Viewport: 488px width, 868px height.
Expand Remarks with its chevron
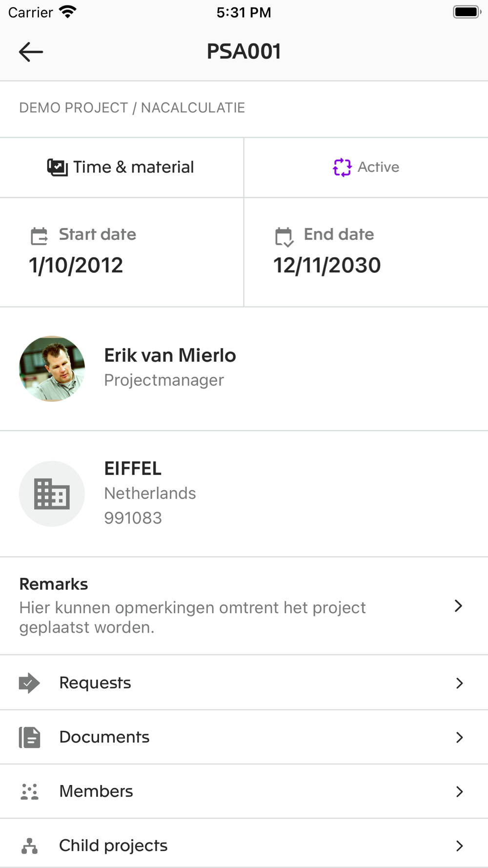coord(458,606)
